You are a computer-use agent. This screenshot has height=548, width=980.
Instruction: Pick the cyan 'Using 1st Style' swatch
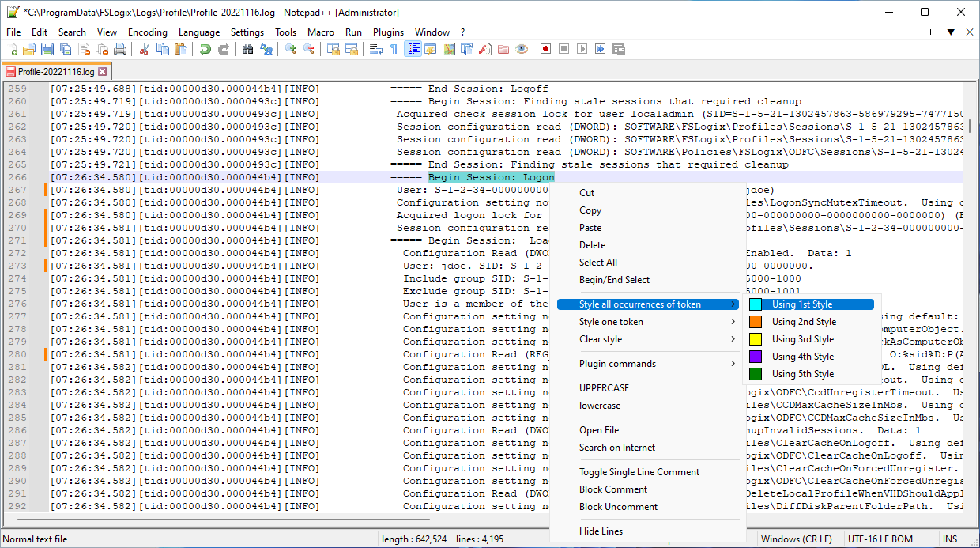pos(756,304)
